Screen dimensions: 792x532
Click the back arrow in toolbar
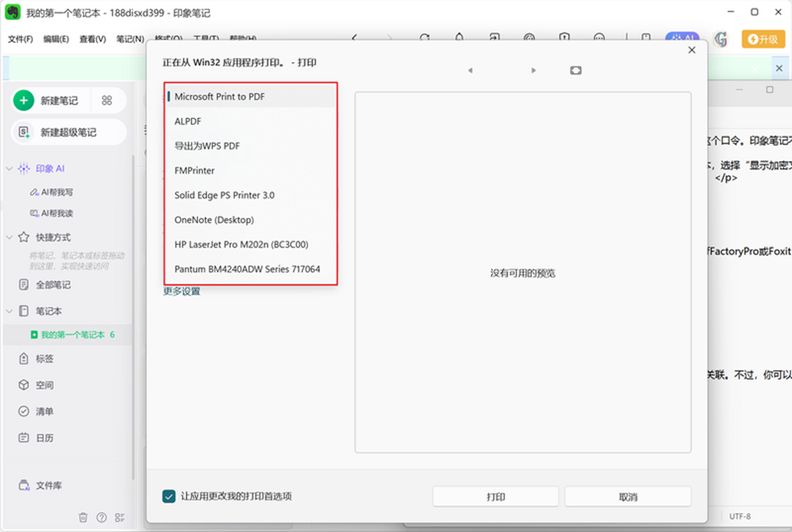[x=355, y=38]
